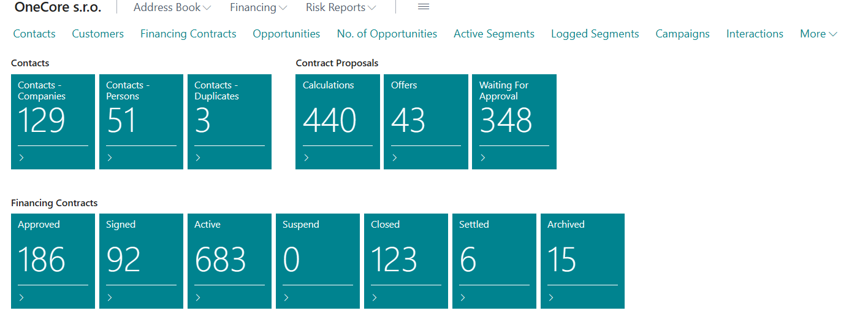Click the arrow on Archived tile
This screenshot has height=332, width=868.
551,298
